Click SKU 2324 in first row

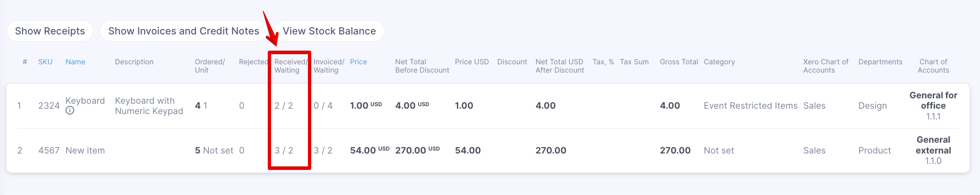(x=49, y=106)
